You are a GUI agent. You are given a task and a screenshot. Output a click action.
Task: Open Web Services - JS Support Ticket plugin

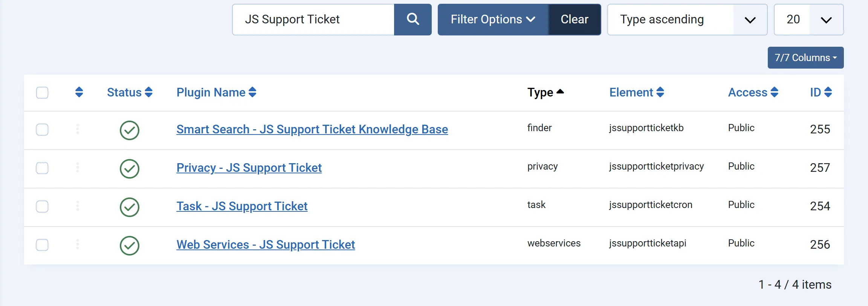pos(266,245)
